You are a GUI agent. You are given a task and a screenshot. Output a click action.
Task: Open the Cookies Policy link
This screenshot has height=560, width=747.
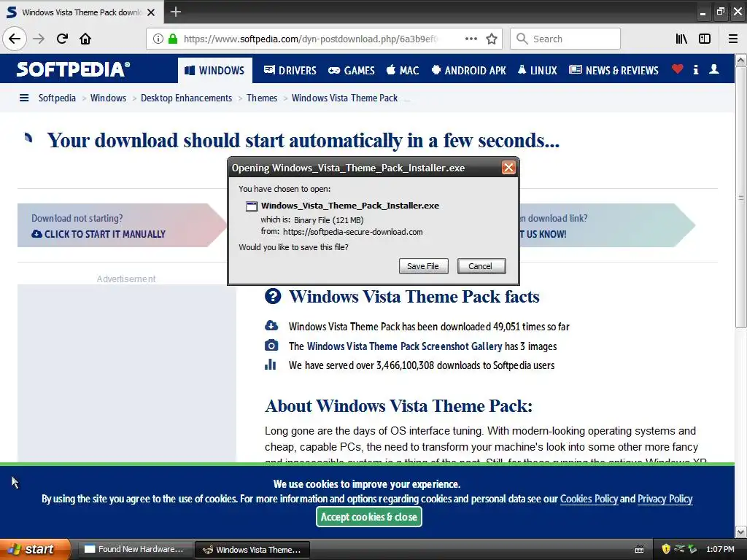[589, 499]
